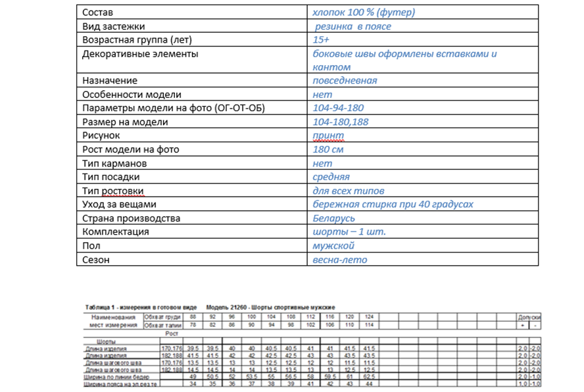Select '114' in the Обхват талии row

369,325
